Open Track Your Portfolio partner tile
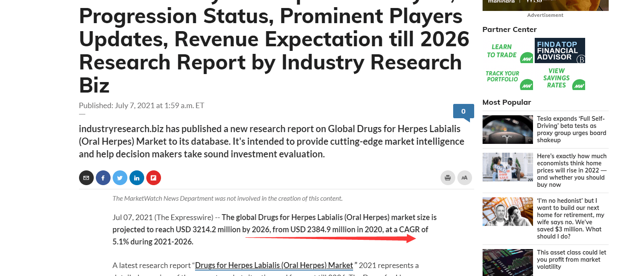Screen dimensions: 644x276 tap(508, 78)
